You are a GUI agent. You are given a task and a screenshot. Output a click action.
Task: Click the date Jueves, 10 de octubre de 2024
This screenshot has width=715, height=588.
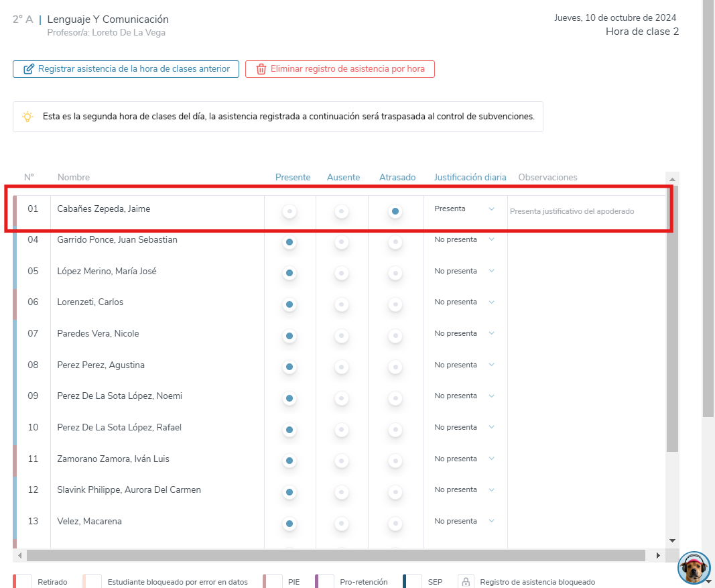[x=615, y=18]
